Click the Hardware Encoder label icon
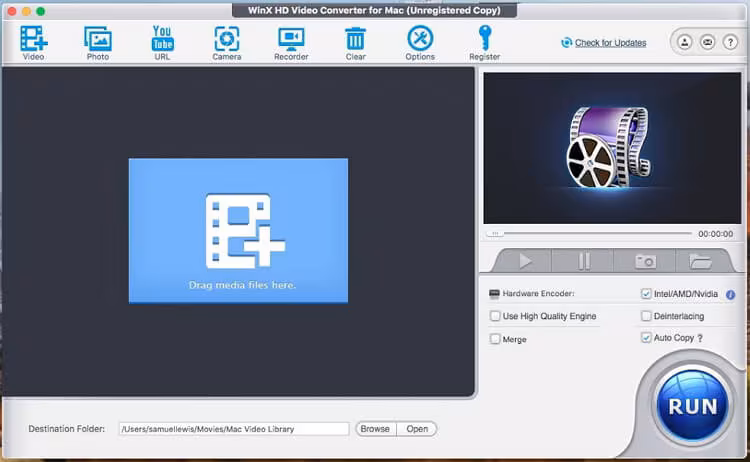 (494, 294)
